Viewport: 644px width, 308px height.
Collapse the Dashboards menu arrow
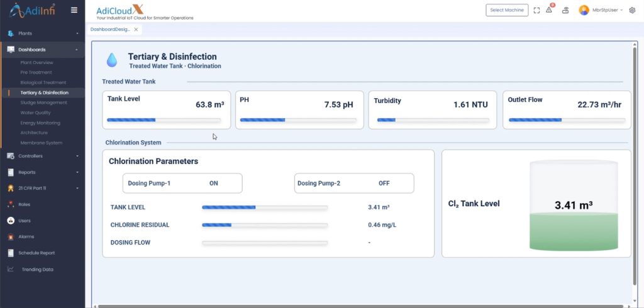pyautogui.click(x=77, y=50)
